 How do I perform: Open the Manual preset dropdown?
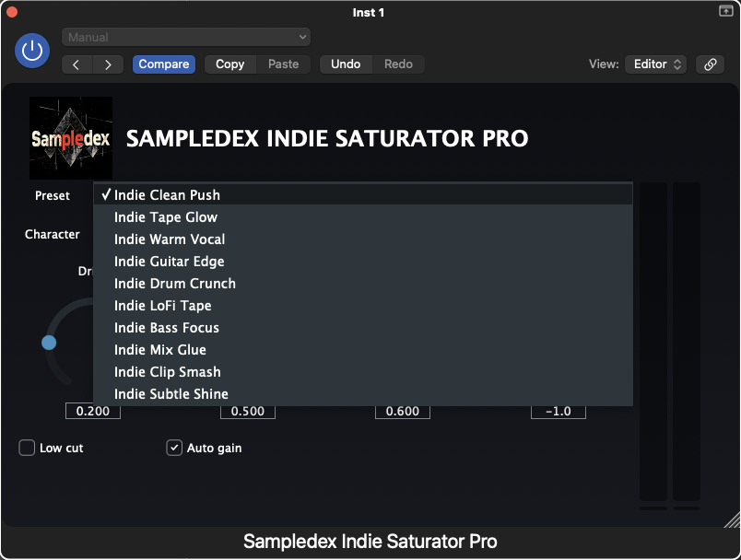coord(186,37)
